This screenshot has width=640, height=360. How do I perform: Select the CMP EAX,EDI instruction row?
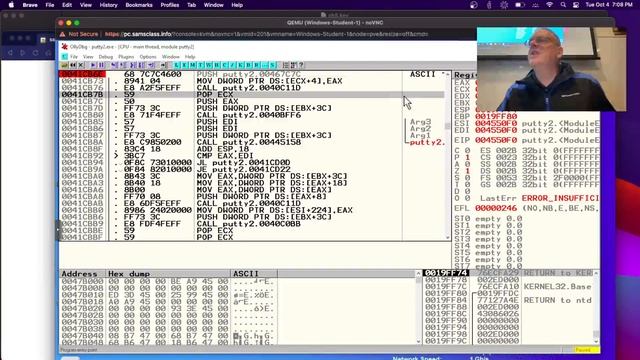pos(252,156)
